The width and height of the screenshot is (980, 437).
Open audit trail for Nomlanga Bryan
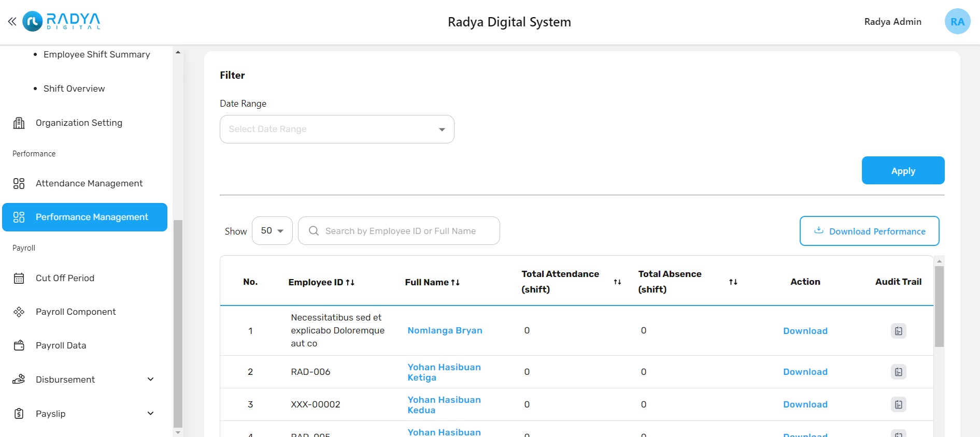[898, 331]
